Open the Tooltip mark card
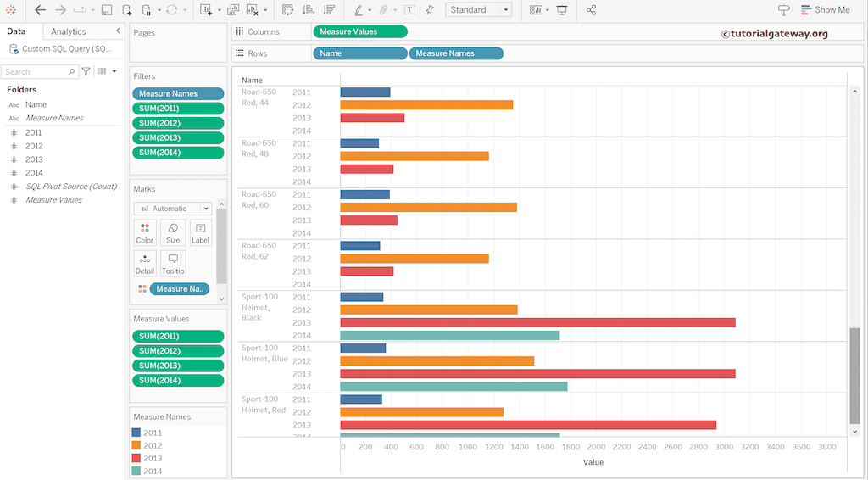This screenshot has height=480, width=868. (x=173, y=263)
